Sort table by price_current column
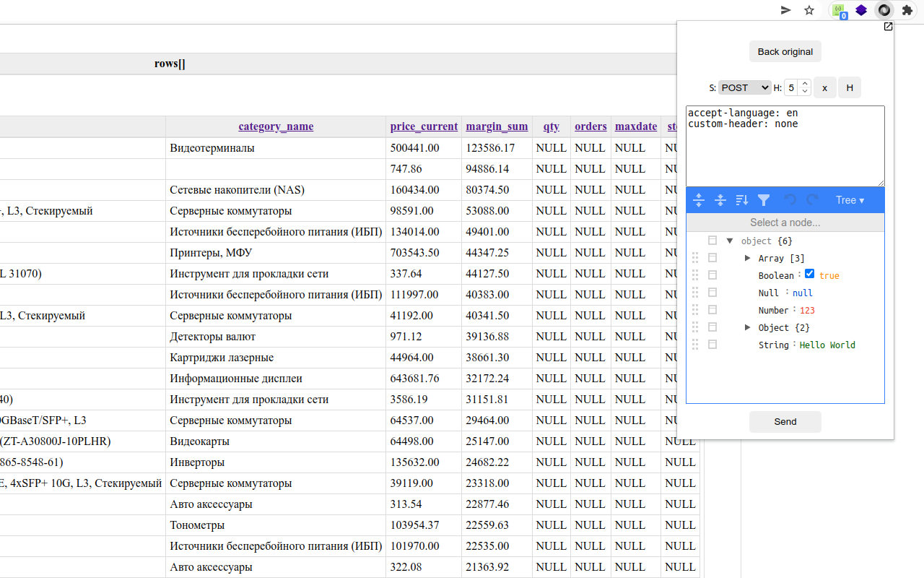The width and height of the screenshot is (924, 578). [x=424, y=126]
